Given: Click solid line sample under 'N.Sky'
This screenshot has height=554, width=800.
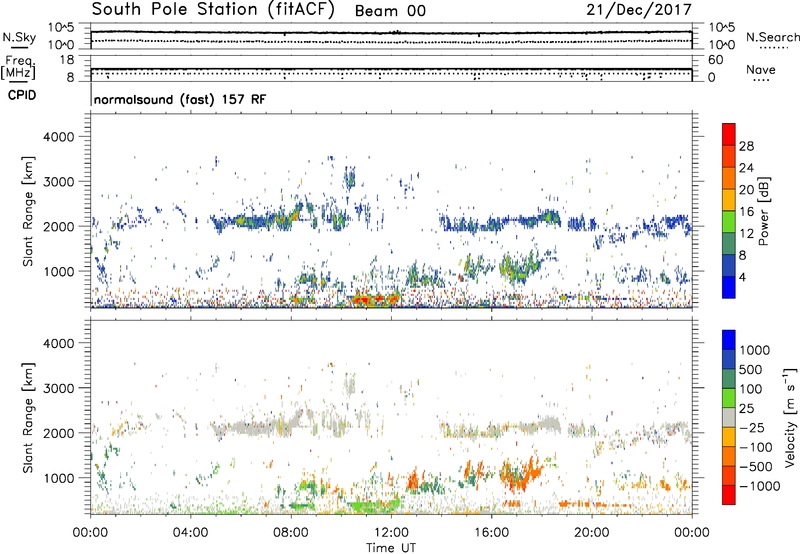Looking at the screenshot, I should tap(19, 47).
